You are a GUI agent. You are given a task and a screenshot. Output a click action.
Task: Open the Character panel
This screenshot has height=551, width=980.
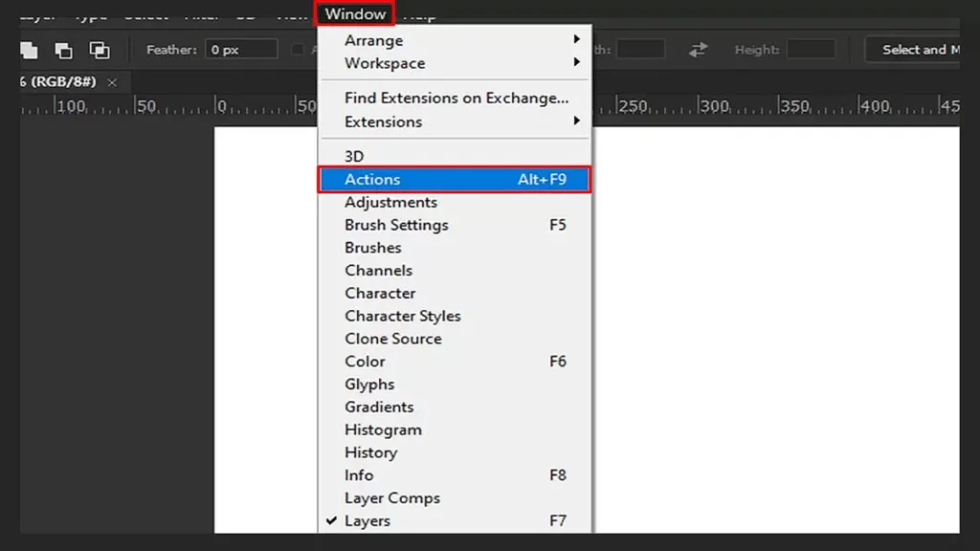pyautogui.click(x=455, y=293)
